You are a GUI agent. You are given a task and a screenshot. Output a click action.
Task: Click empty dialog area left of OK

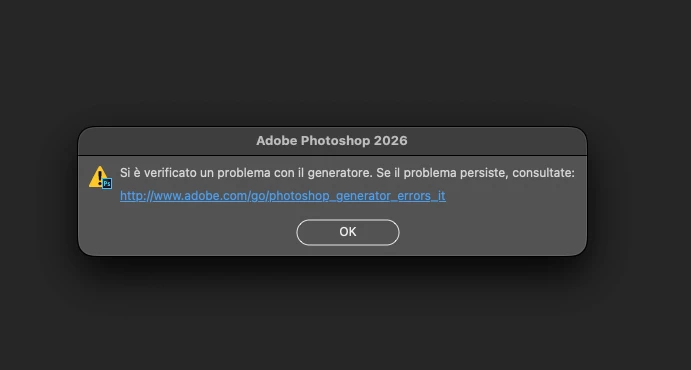pos(187,232)
